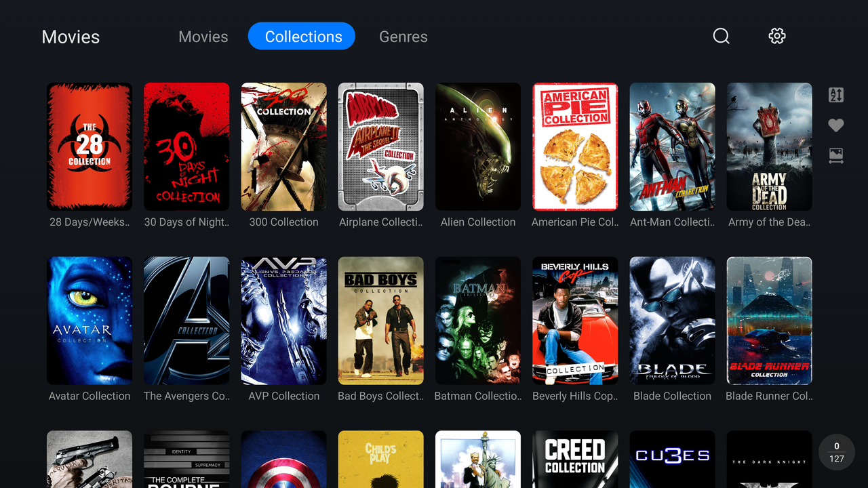Open the Avatar Collection poster

pyautogui.click(x=90, y=321)
